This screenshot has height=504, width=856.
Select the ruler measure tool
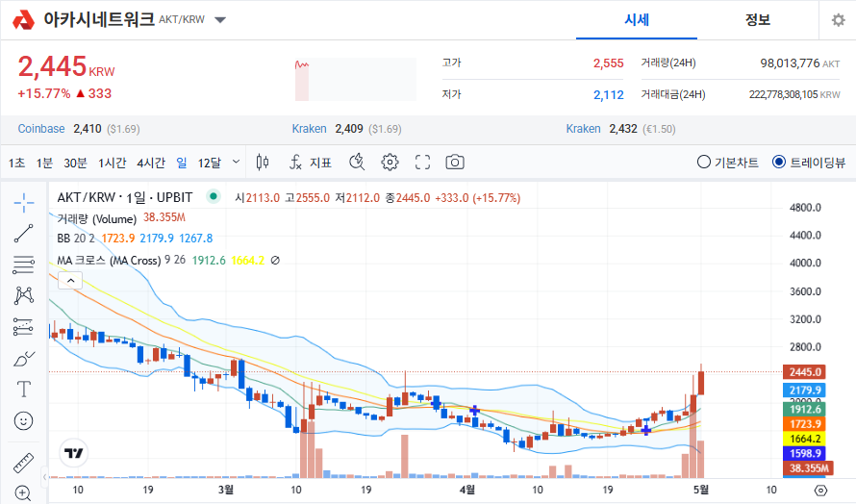pyautogui.click(x=23, y=463)
